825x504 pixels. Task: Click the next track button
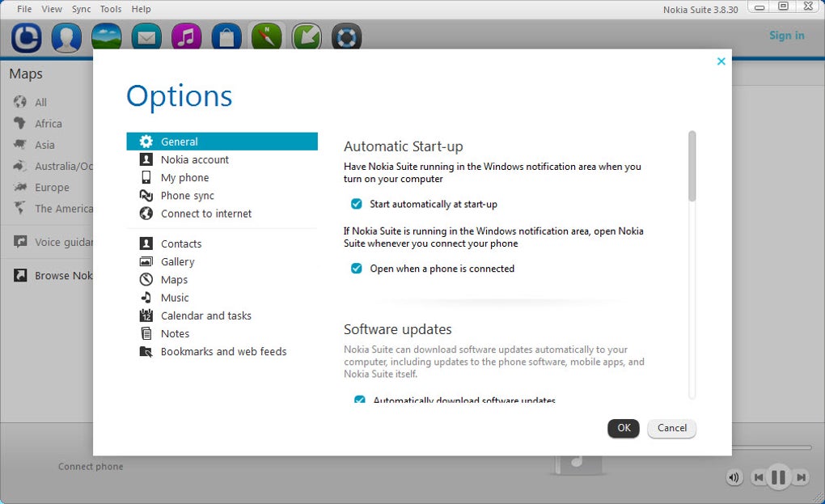tap(801, 477)
